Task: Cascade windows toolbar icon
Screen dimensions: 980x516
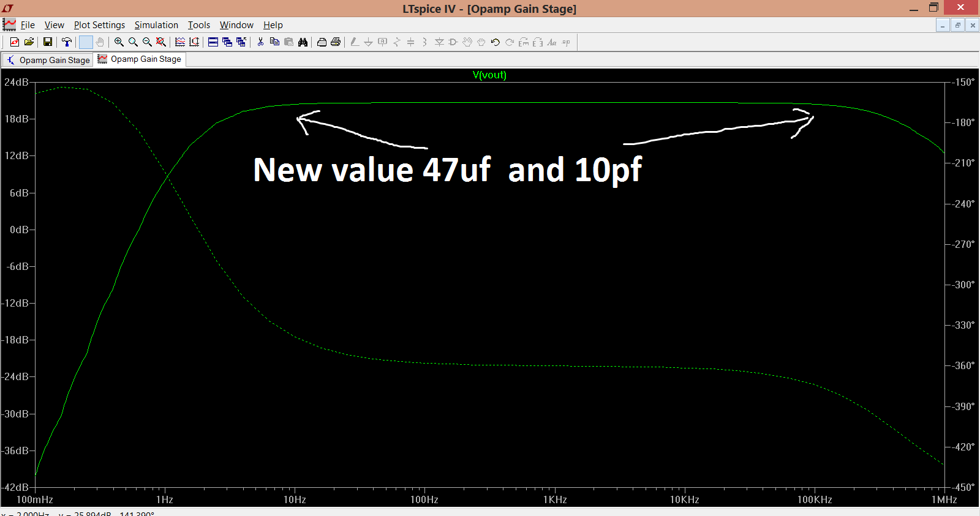Action: 227,42
